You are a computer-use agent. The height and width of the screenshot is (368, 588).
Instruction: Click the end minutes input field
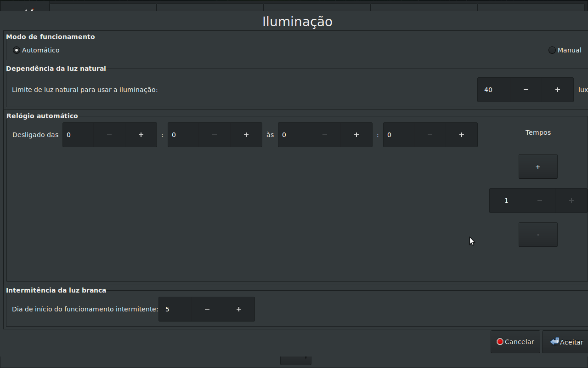pos(399,135)
